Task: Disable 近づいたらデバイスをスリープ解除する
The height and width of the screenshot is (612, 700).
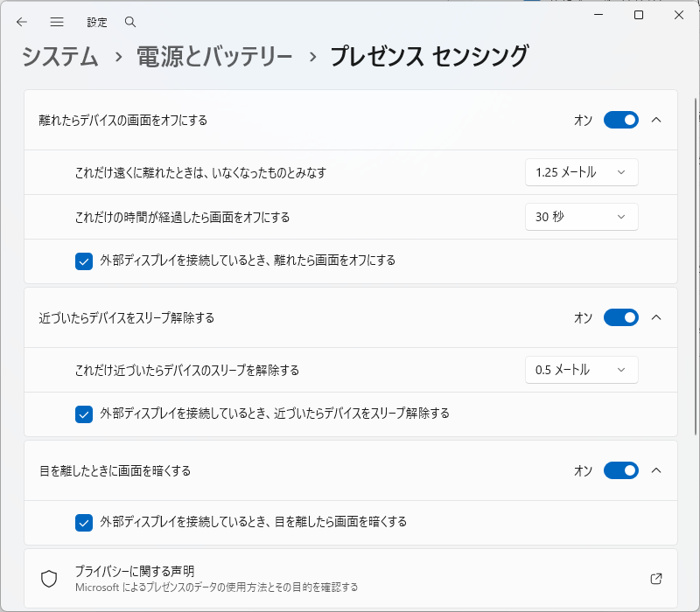Action: pos(621,317)
